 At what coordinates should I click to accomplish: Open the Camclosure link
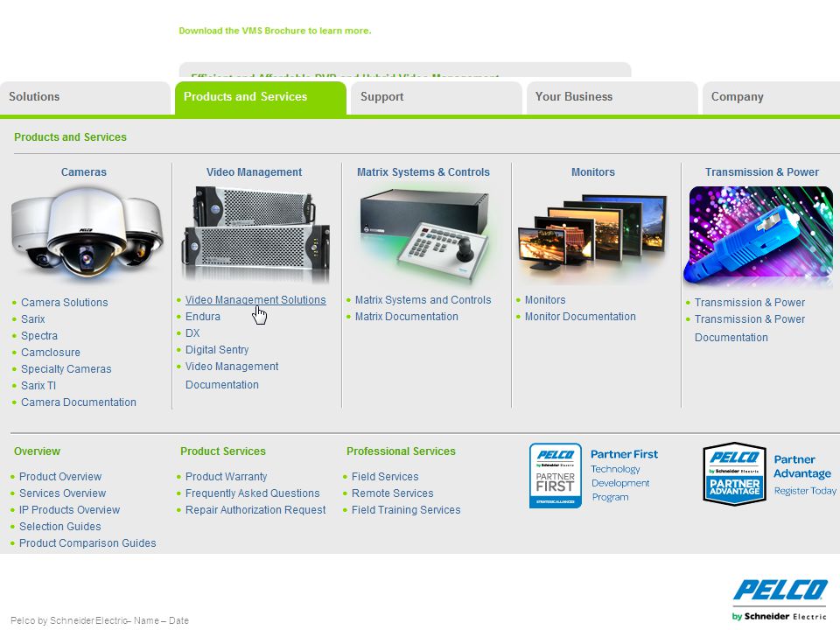(51, 353)
